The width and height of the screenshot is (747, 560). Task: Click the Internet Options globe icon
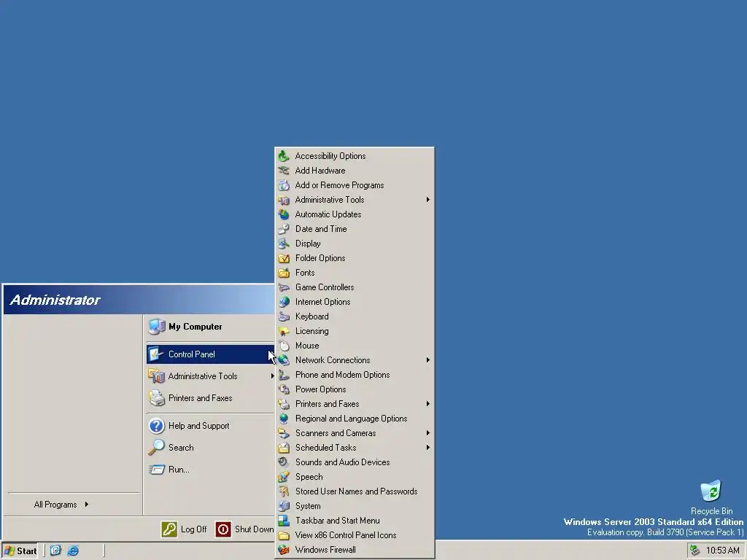(284, 302)
